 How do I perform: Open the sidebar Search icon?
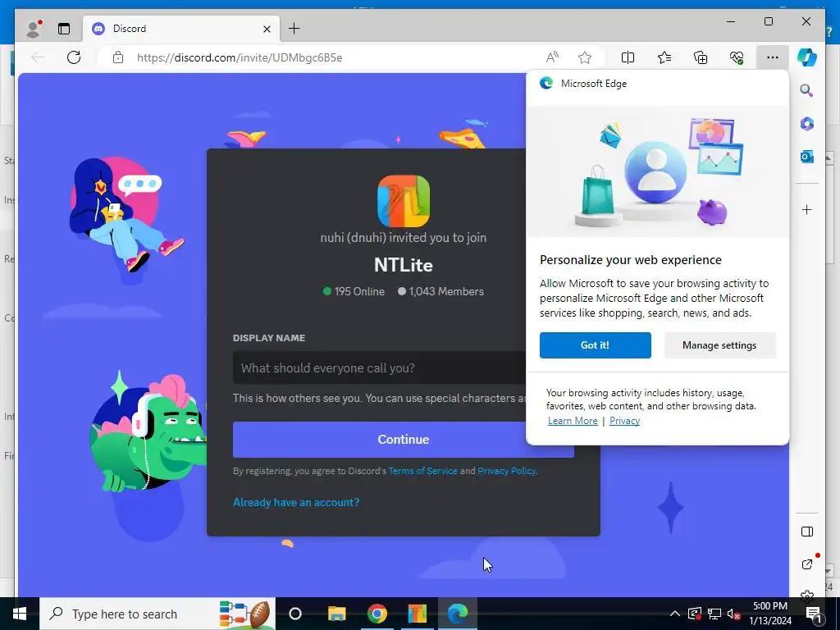tap(807, 90)
